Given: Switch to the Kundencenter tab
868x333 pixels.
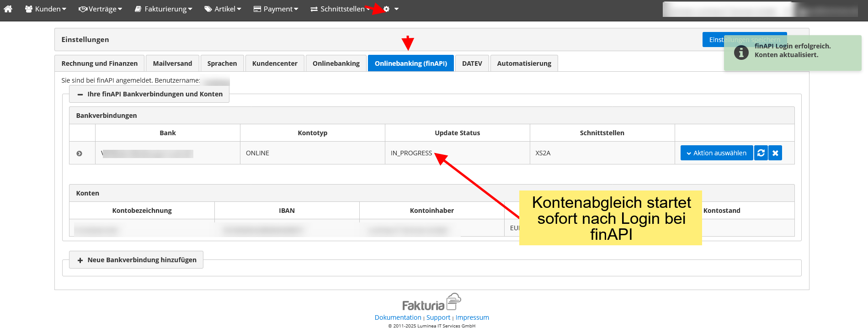Looking at the screenshot, I should (x=275, y=63).
